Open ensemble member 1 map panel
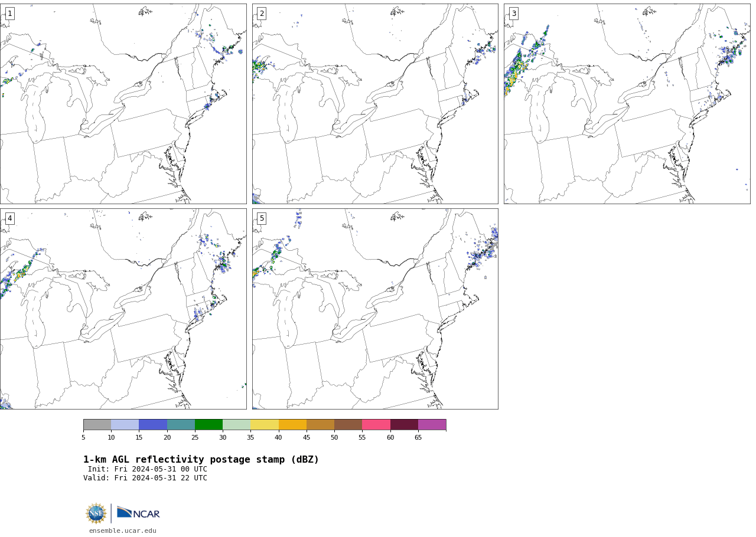 point(123,104)
